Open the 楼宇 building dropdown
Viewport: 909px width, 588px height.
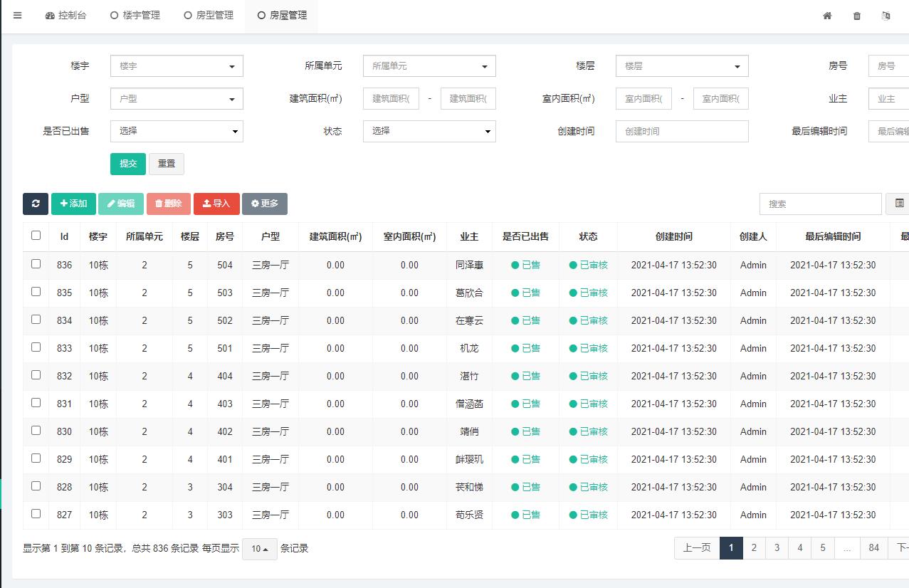tap(177, 66)
